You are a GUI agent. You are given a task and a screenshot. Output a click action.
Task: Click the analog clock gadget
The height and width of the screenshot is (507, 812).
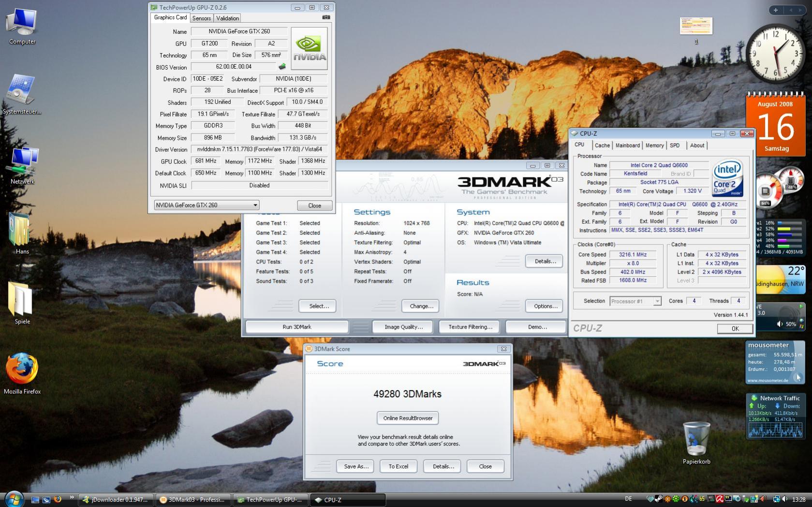(x=775, y=53)
